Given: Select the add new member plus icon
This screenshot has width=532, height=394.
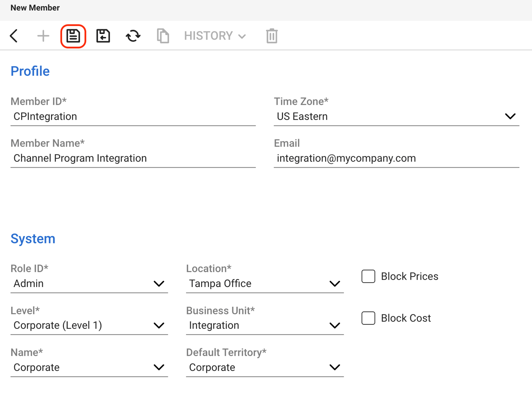Looking at the screenshot, I should pyautogui.click(x=43, y=36).
